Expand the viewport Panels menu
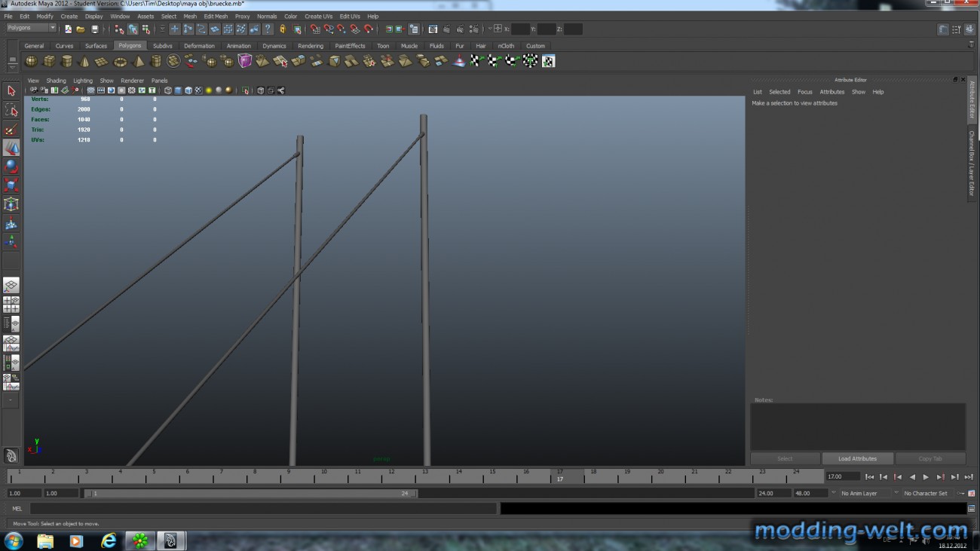The image size is (980, 551). [x=160, y=81]
